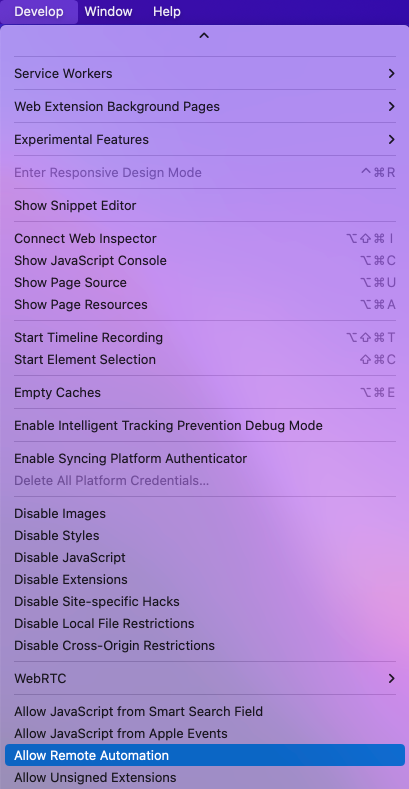Image resolution: width=409 pixels, height=789 pixels.
Task: Choose Show Snippet Editor
Action: (205, 205)
